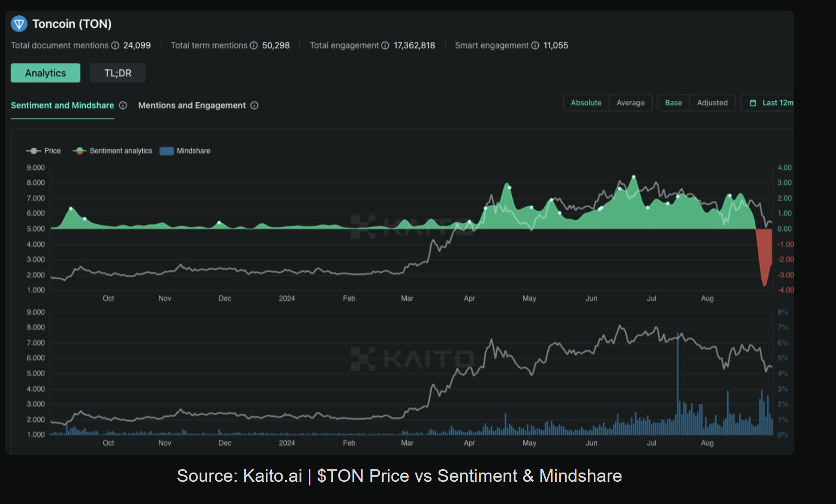The width and height of the screenshot is (836, 504).
Task: Click the Analytics button
Action: click(x=45, y=73)
